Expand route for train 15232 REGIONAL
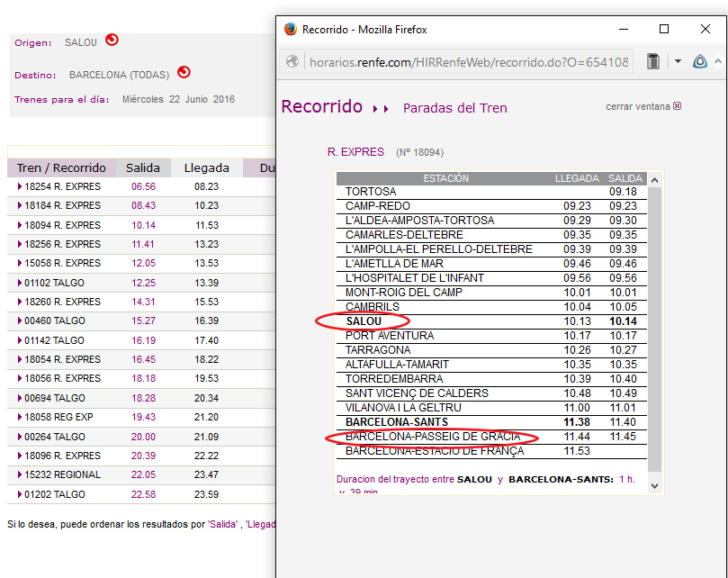The image size is (728, 578). click(x=20, y=474)
